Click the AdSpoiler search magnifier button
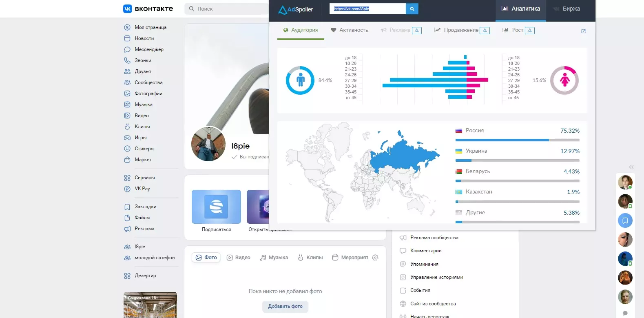Screen dimensions: 644x318 click(412, 9)
